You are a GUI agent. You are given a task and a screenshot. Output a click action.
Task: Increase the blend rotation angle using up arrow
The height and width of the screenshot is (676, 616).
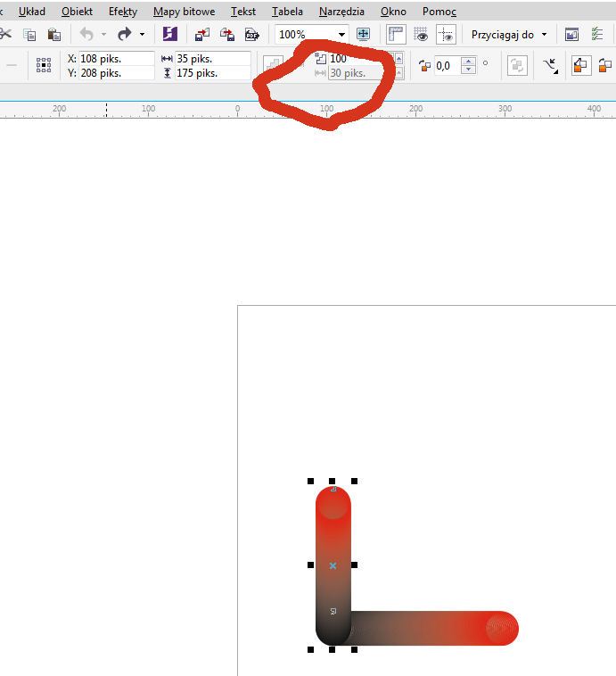[468, 61]
